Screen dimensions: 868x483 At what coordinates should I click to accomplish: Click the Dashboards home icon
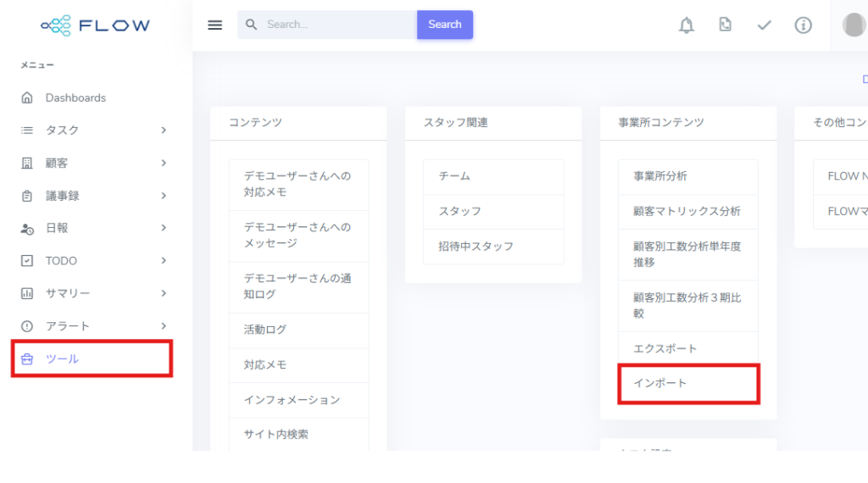tap(27, 98)
